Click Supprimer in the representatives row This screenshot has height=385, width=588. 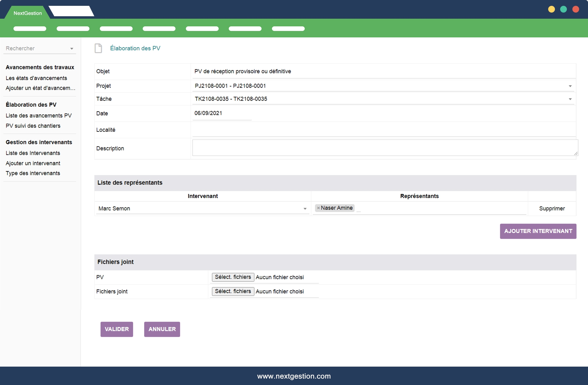(x=552, y=208)
